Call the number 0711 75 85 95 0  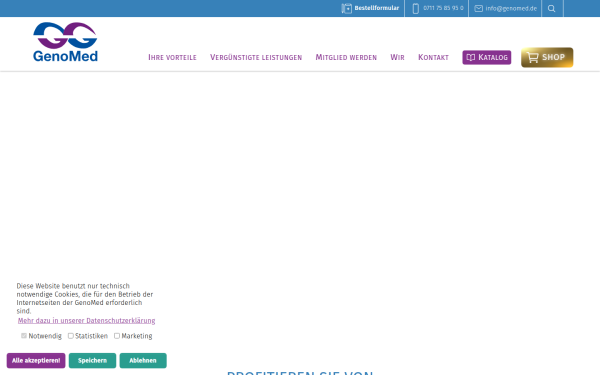click(x=443, y=8)
